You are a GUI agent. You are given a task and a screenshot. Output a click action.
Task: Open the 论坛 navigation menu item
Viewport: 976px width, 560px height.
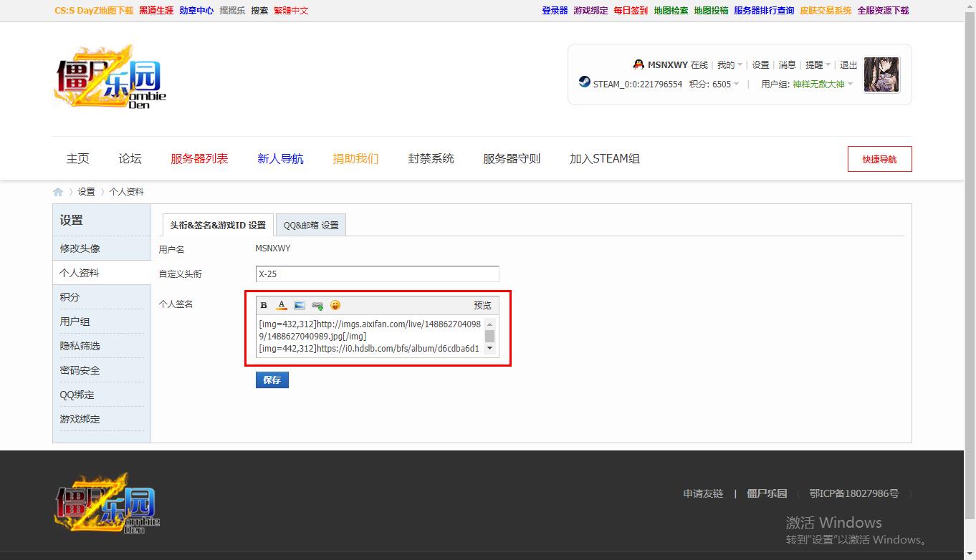pos(130,158)
